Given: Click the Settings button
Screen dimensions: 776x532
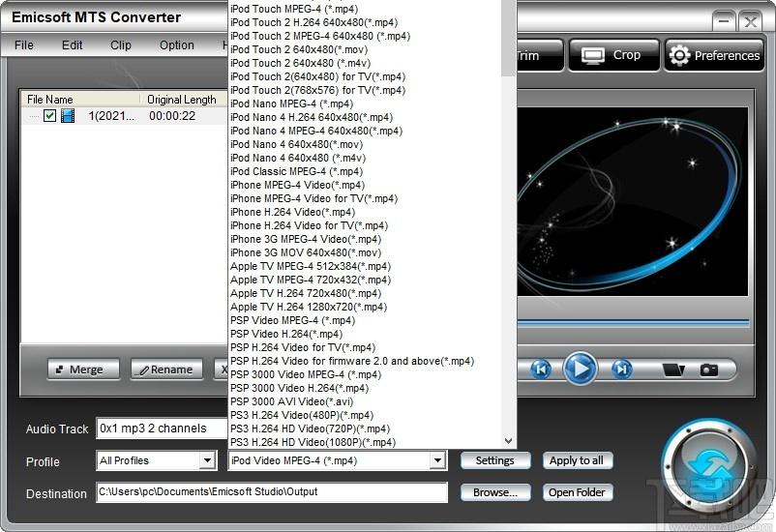Looking at the screenshot, I should [494, 460].
